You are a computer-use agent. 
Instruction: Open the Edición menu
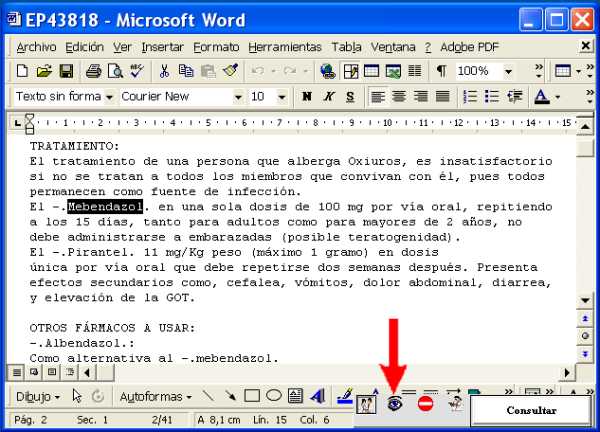(85, 47)
